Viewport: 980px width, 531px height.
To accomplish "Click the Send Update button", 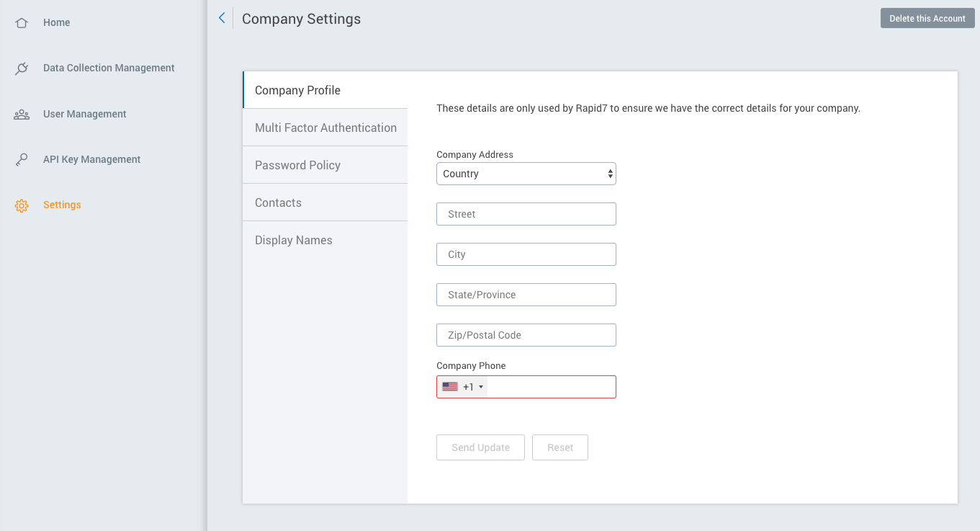I will 480,447.
